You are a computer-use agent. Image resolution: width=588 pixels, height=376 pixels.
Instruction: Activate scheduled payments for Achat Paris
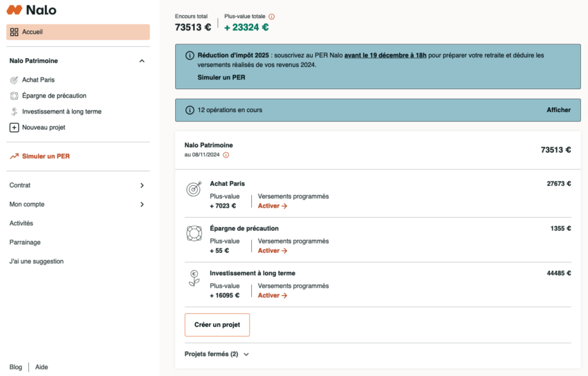point(272,206)
